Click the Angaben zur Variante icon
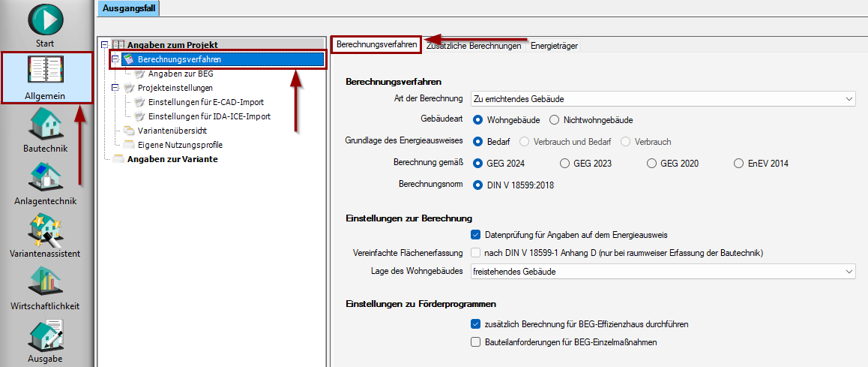 click(118, 159)
